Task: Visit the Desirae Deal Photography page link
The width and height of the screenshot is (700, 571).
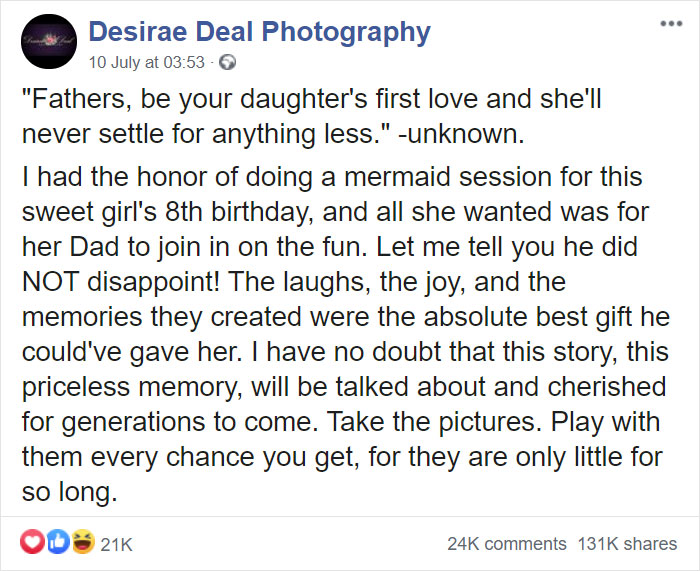Action: click(259, 33)
